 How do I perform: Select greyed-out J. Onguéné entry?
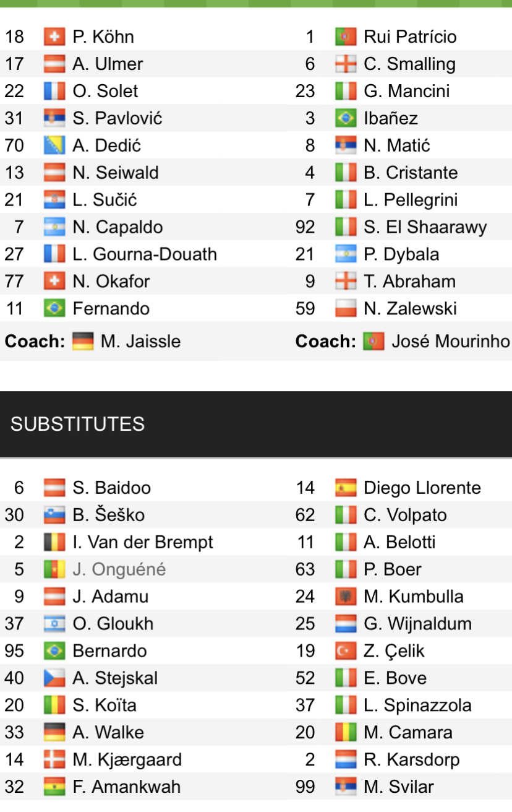pos(119,569)
